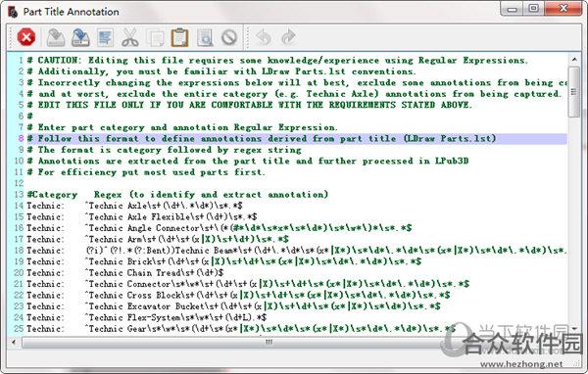The width and height of the screenshot is (588, 374).
Task: Close the Part Title Annotation window
Action: tap(563, 9)
